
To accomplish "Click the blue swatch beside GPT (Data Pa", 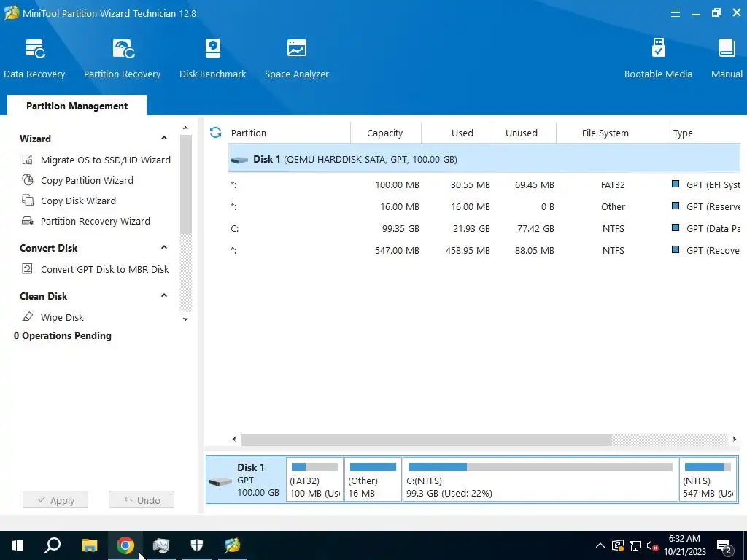I will click(x=675, y=227).
